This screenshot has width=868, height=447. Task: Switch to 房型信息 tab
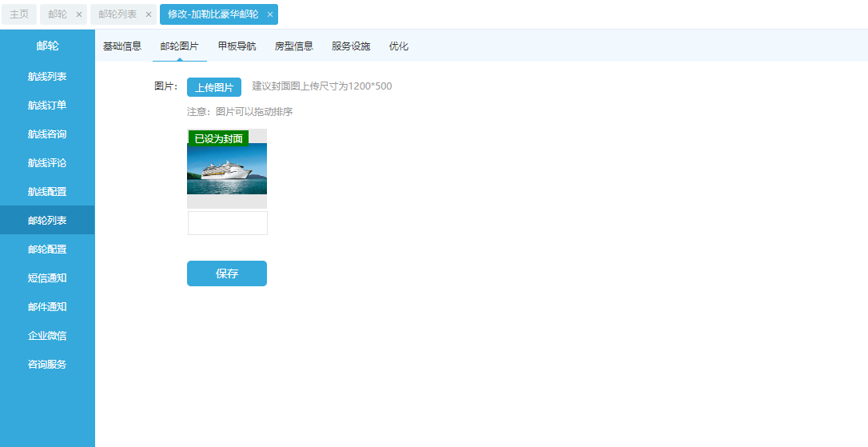click(293, 46)
